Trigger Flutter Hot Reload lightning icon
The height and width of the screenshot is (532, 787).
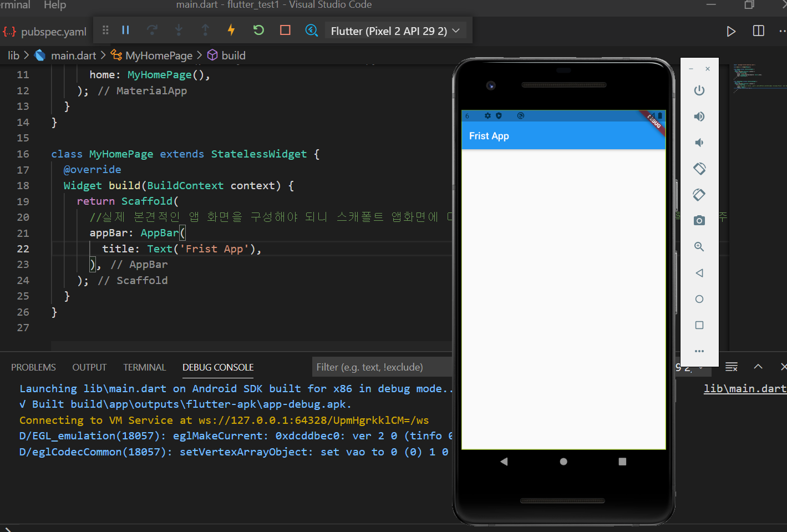pyautogui.click(x=231, y=30)
